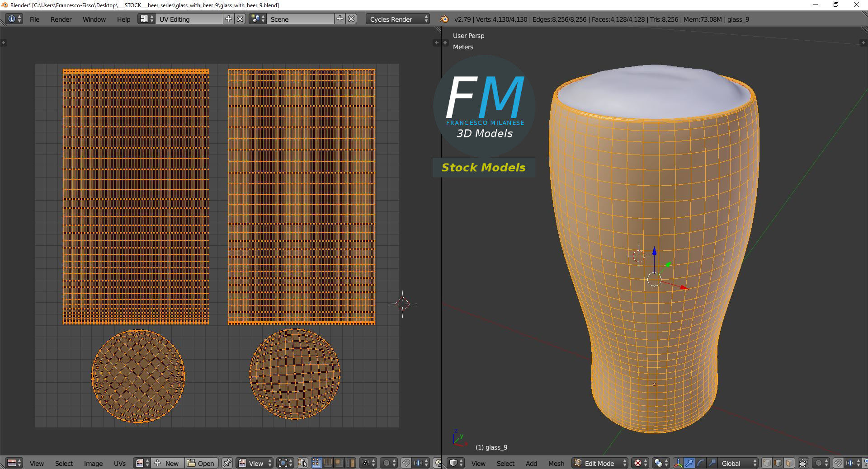Select mesh edge select mode
868x469 pixels.
(x=778, y=463)
